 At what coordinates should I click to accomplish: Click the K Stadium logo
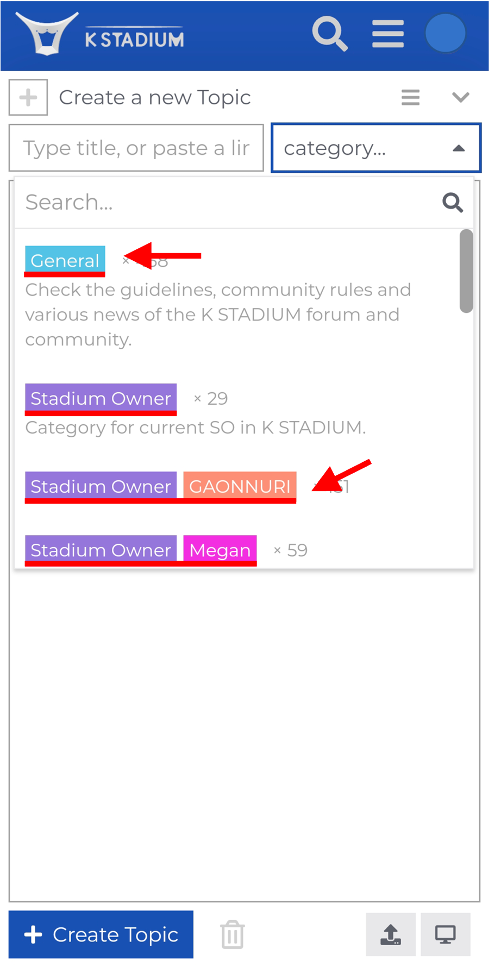pos(101,35)
